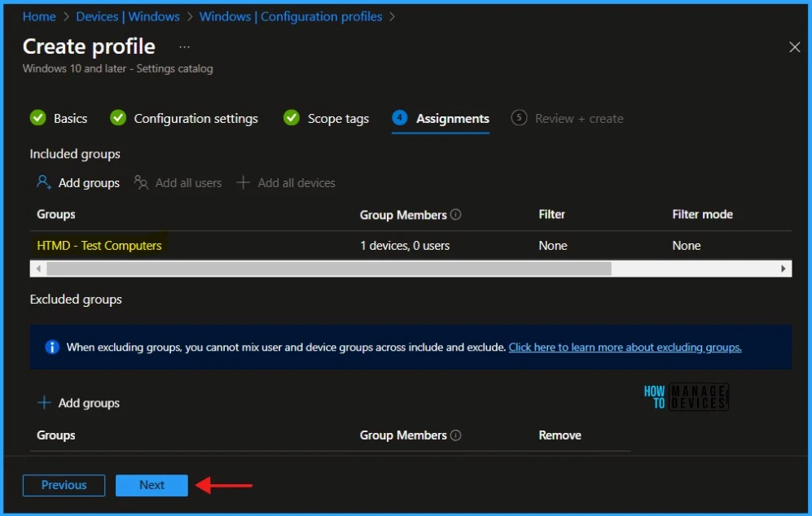This screenshot has height=516, width=812.
Task: Click the blue info icon in exclusion notice
Action: click(52, 348)
